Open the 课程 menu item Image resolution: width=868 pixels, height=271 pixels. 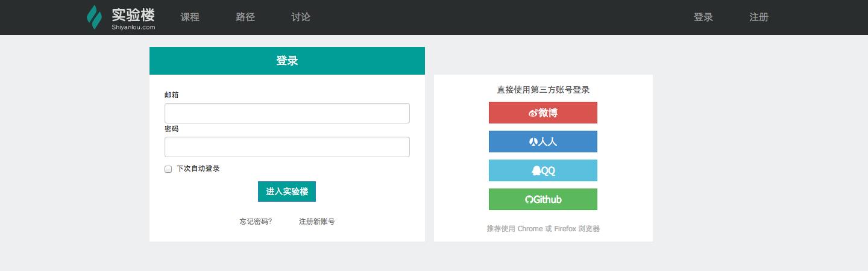pos(190,17)
